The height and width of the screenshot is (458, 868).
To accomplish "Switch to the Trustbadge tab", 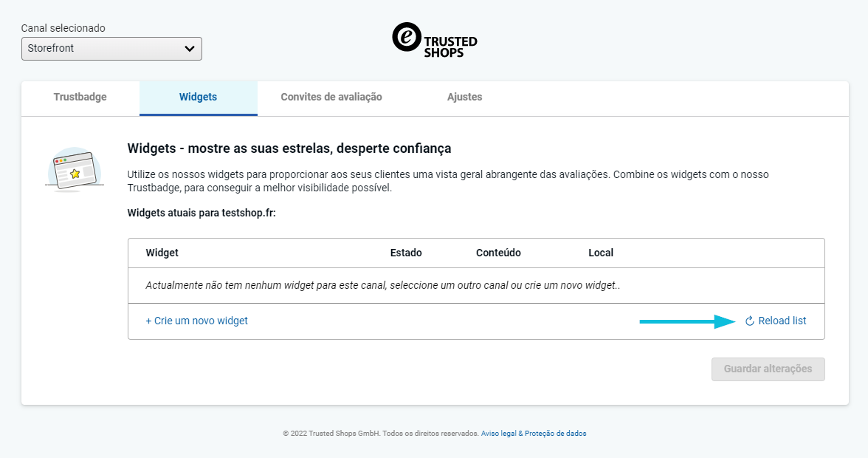I will coord(80,98).
